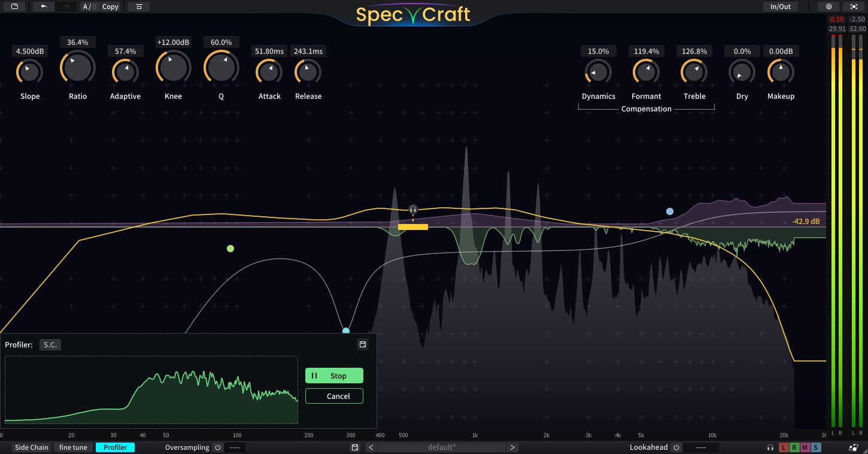Enable the M (mid) channel button
Viewport: 868px width, 454px height.
point(805,447)
